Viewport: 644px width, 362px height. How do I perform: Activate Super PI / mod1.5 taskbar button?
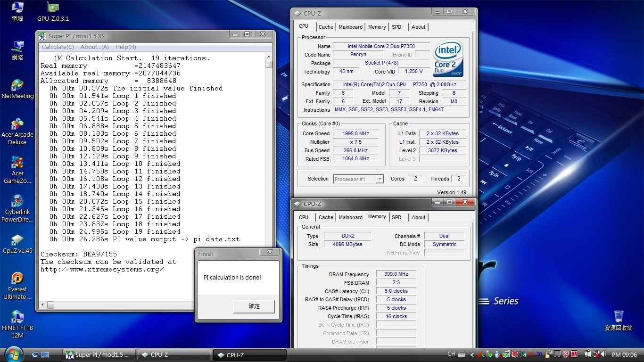tap(99, 355)
